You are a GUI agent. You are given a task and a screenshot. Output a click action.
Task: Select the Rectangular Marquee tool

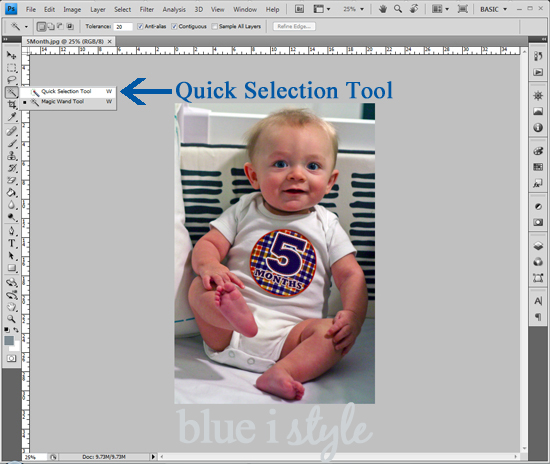point(12,68)
